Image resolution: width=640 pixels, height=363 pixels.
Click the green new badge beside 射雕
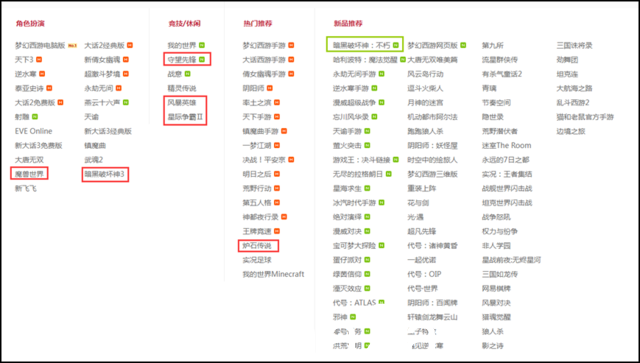(35, 117)
